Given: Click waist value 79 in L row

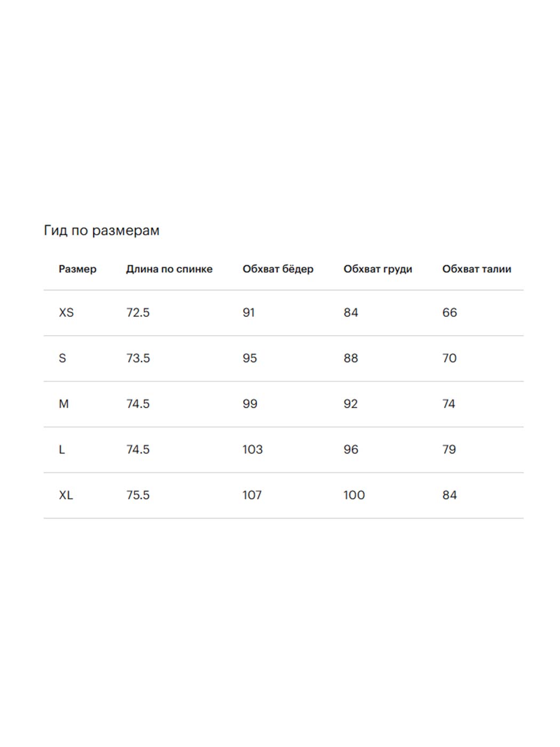Looking at the screenshot, I should [x=449, y=449].
